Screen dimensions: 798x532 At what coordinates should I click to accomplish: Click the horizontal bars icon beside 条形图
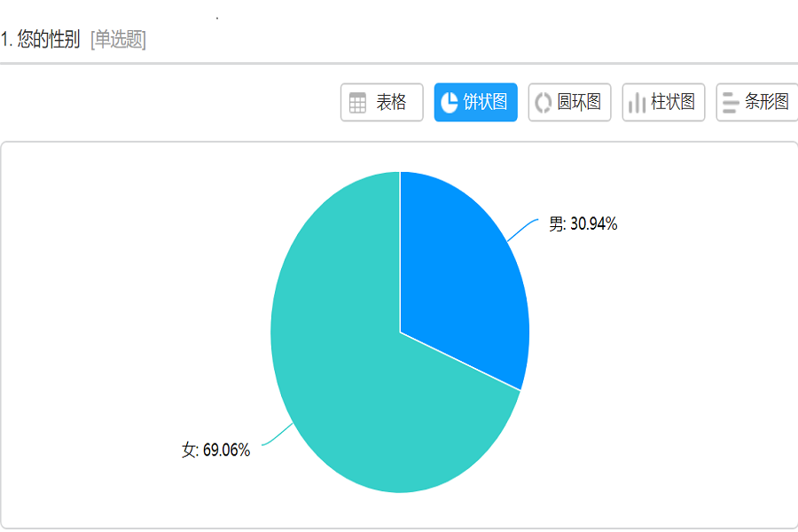(x=731, y=103)
